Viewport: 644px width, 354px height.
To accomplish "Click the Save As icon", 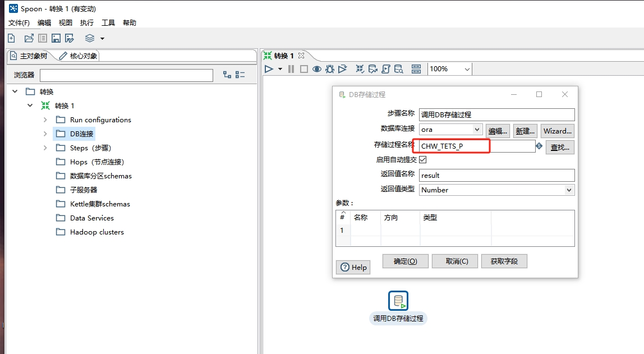I will tap(70, 38).
